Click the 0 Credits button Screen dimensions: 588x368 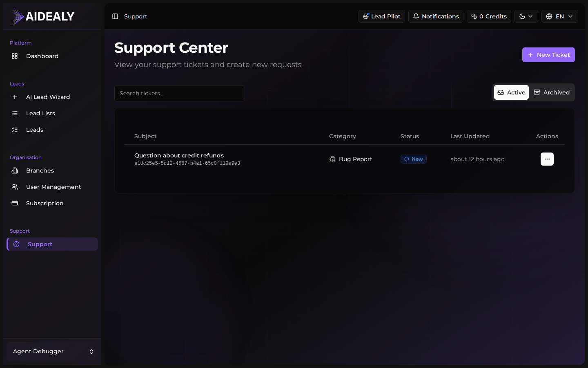click(x=489, y=16)
